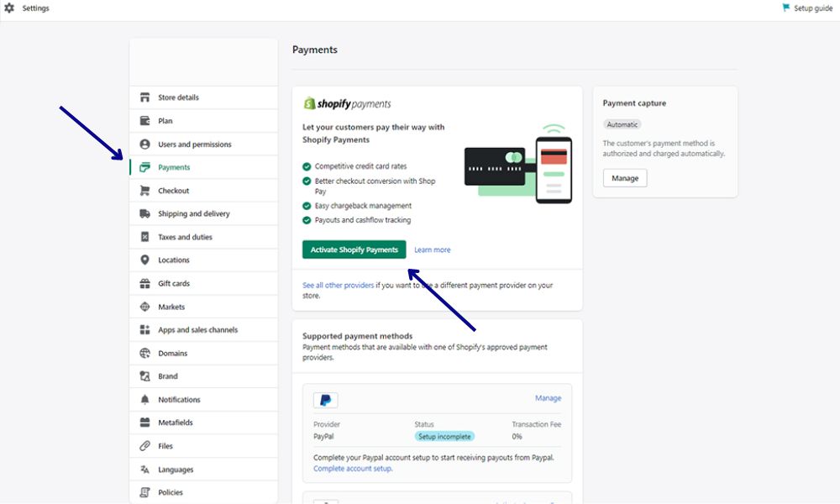Viewport: 840px width, 504px height.
Task: Click the Markets globe icon
Action: pos(144,307)
